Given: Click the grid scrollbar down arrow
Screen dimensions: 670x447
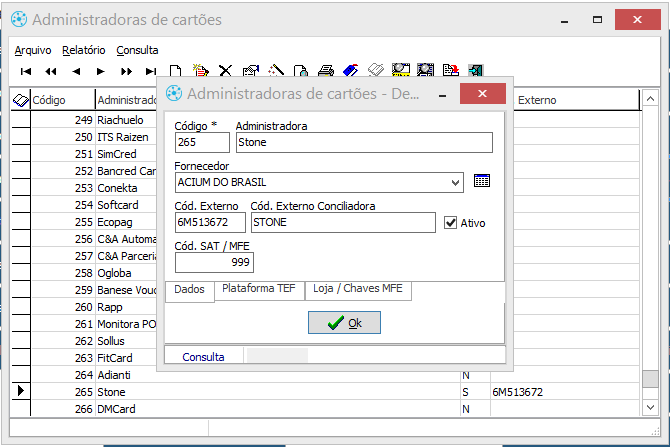Looking at the screenshot, I should point(650,407).
